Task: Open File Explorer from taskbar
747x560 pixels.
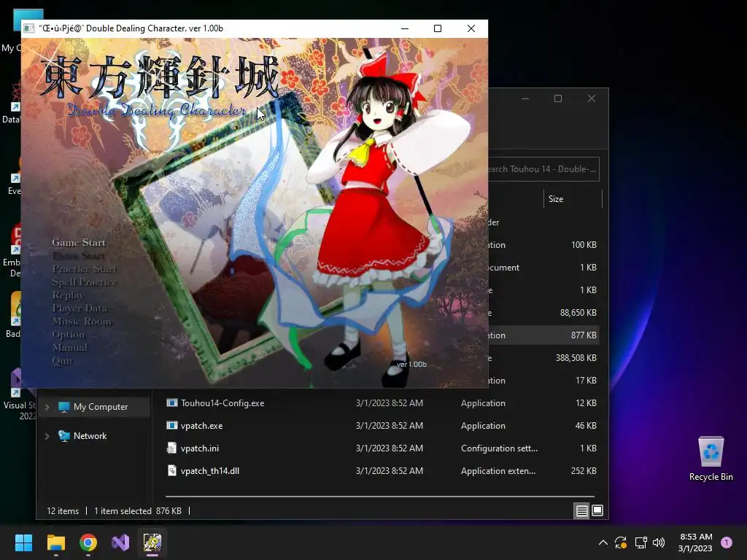Action: coord(55,542)
